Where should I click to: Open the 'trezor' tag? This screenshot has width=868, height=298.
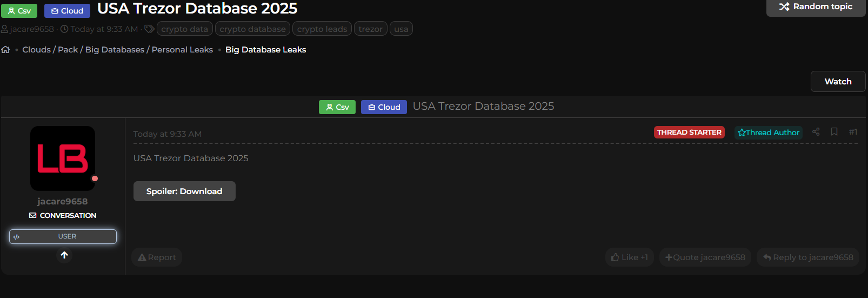[x=370, y=29]
